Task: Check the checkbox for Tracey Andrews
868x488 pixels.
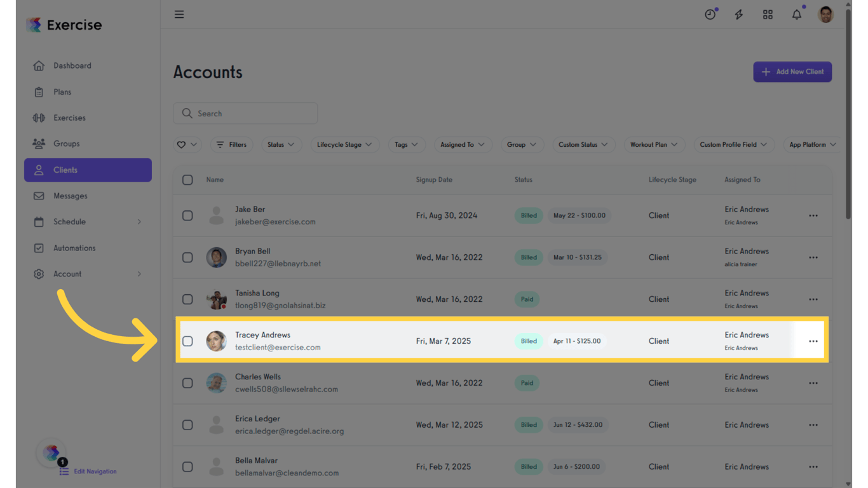Action: [x=187, y=341]
